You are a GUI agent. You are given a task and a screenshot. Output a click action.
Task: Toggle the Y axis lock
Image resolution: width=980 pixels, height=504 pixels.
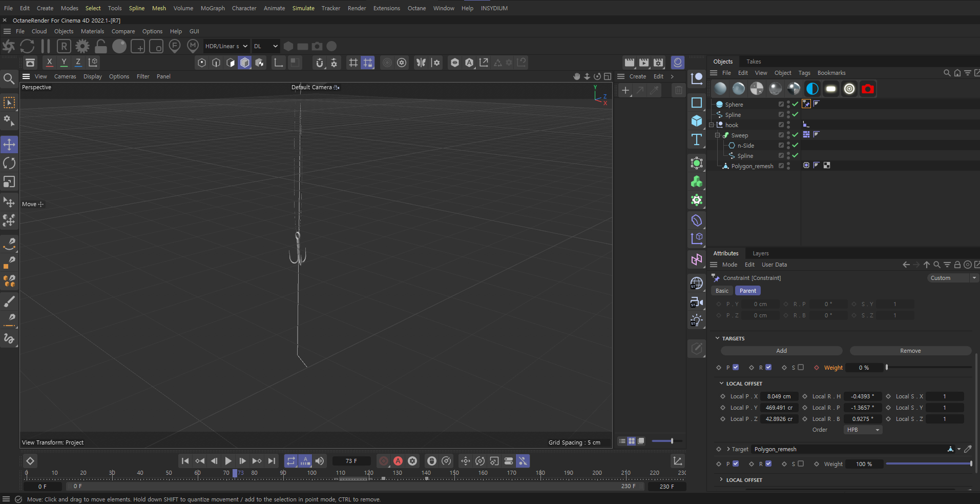[64, 63]
